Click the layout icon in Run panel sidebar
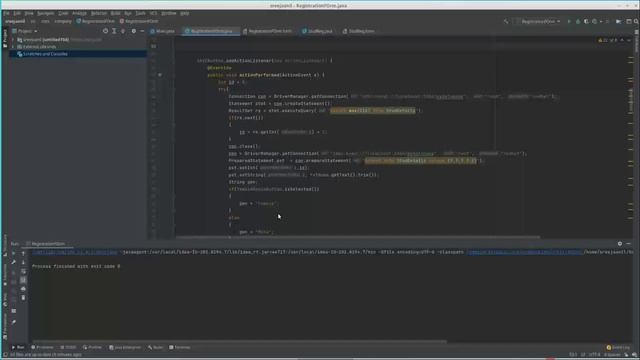Image resolution: width=640 pixels, height=360 pixels. (x=13, y=311)
